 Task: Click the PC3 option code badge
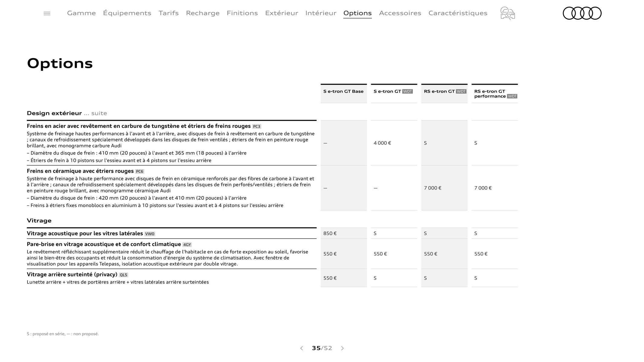(x=257, y=126)
